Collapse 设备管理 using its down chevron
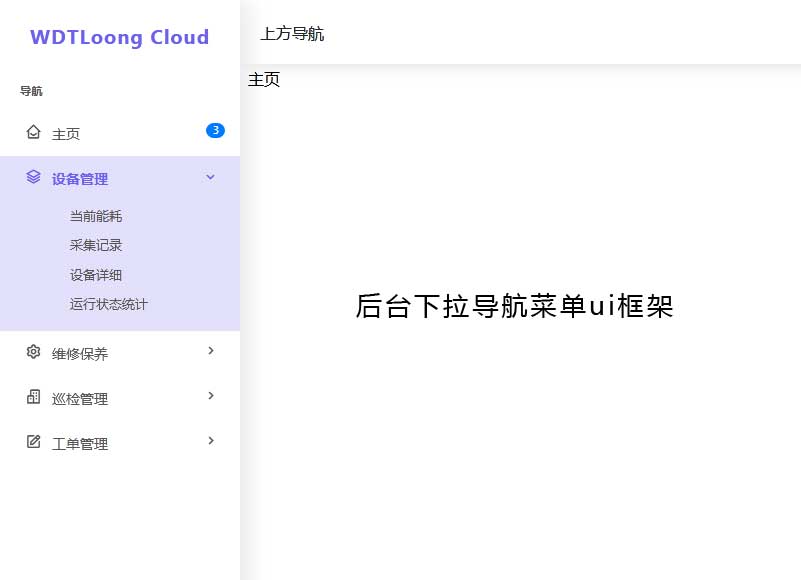 point(210,177)
